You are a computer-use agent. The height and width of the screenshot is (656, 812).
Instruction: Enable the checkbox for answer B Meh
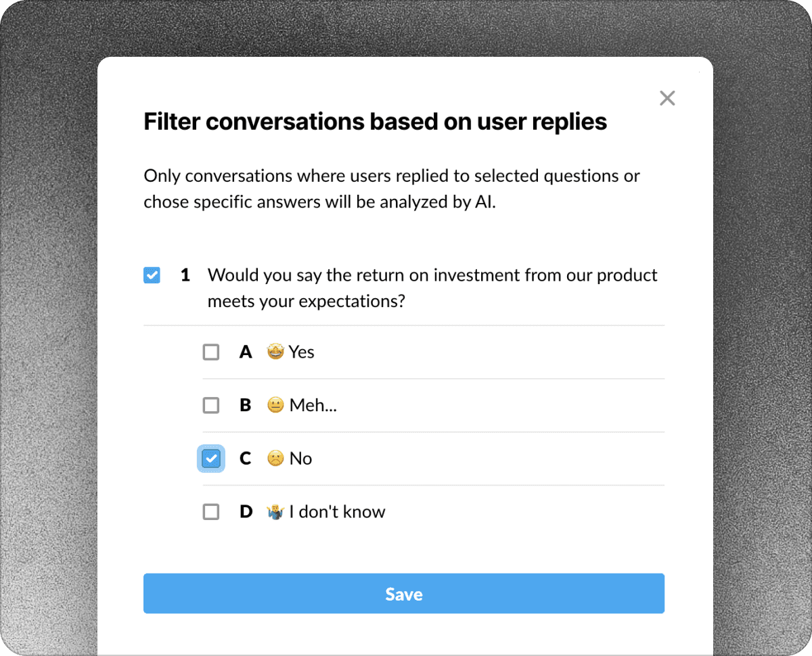(210, 404)
